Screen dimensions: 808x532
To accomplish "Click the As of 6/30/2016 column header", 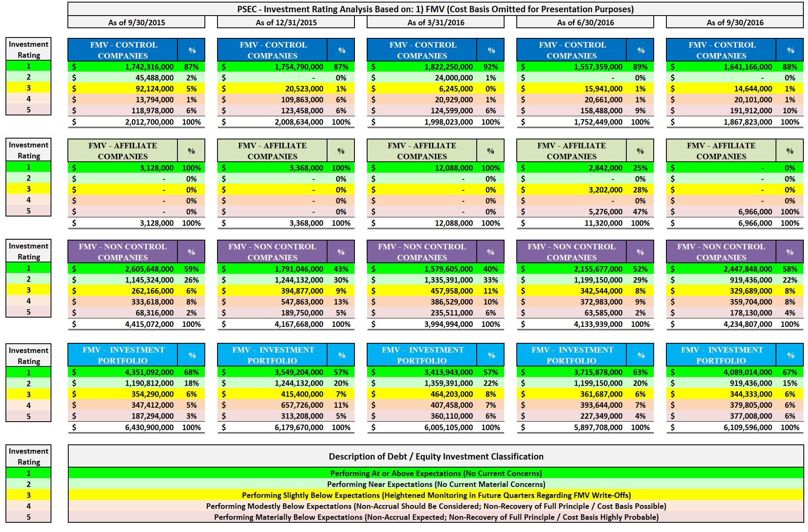I will click(x=584, y=23).
